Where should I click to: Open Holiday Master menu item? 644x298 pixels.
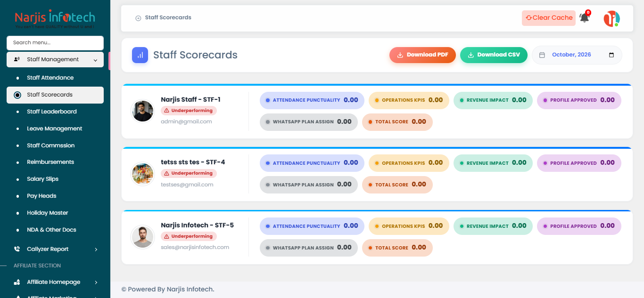click(x=47, y=213)
